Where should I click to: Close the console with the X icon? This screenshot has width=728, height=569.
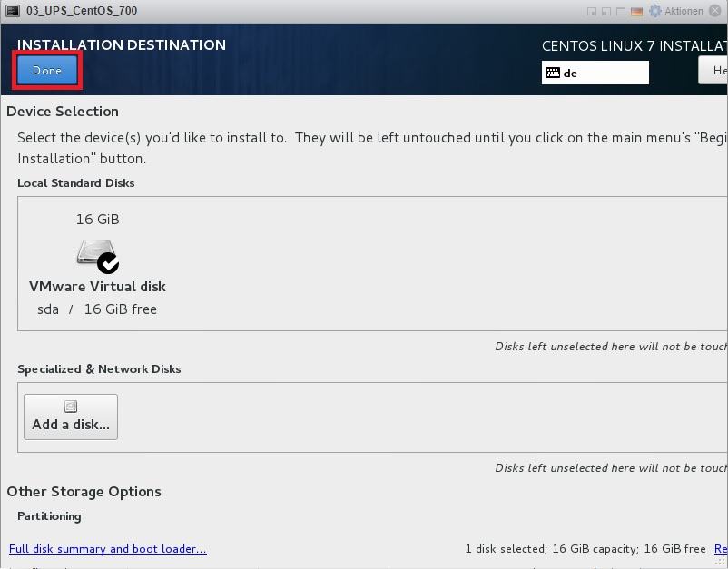715,11
